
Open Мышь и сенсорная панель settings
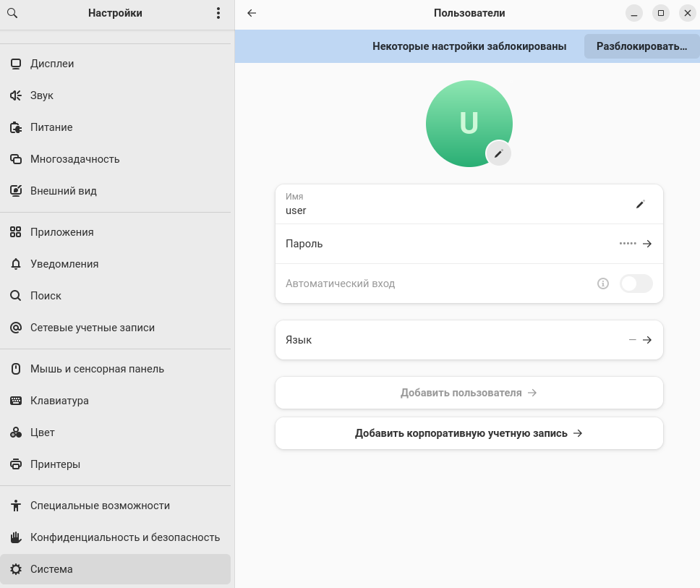(97, 369)
